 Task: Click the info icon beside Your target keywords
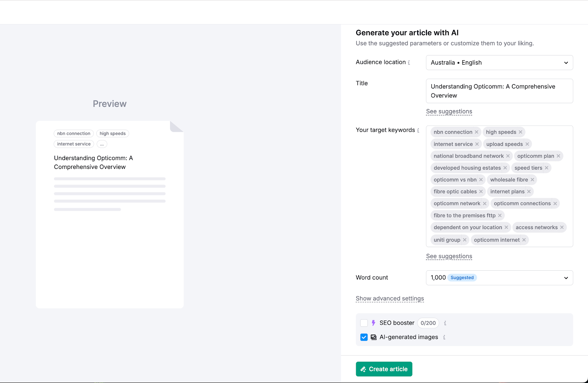pos(418,130)
